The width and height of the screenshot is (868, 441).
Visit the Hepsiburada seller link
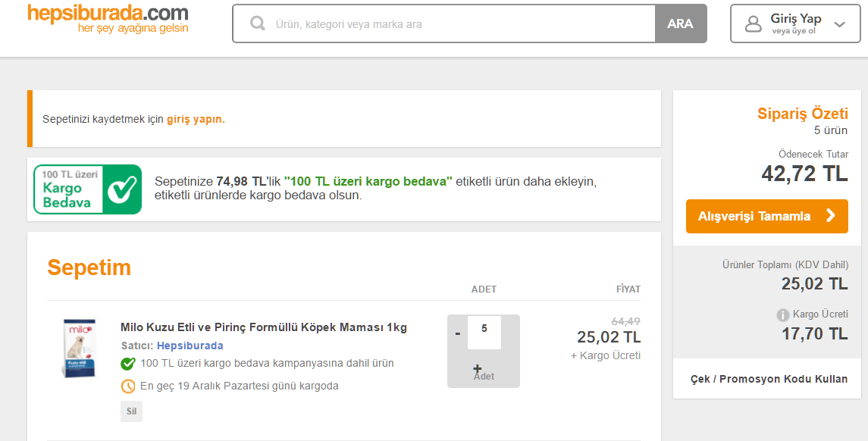click(x=190, y=346)
